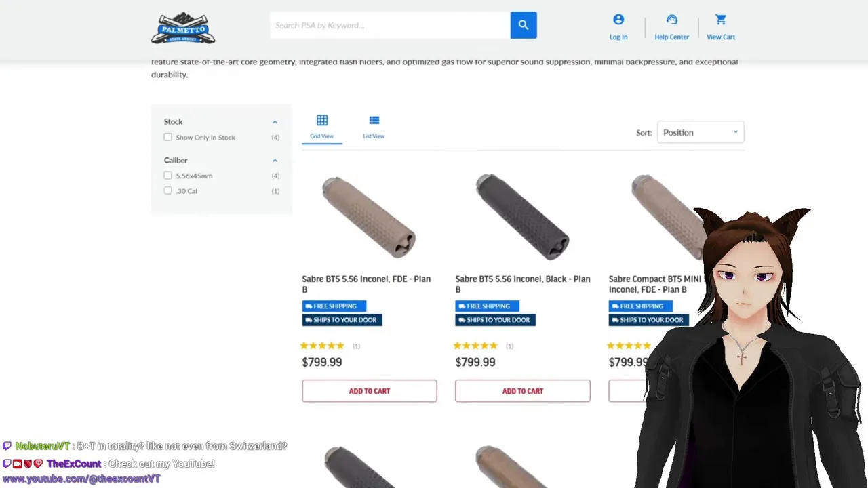This screenshot has width=868, height=488.
Task: Open Sabre BT5 5.56 Inconel, Black product link
Action: point(523,284)
